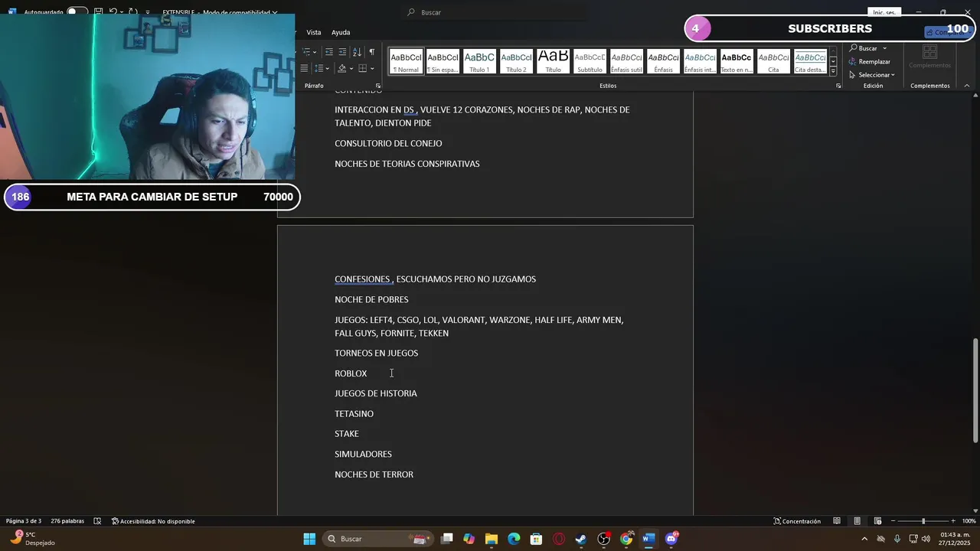Click the zoom slider handle
The width and height of the screenshot is (980, 551).
point(923,521)
